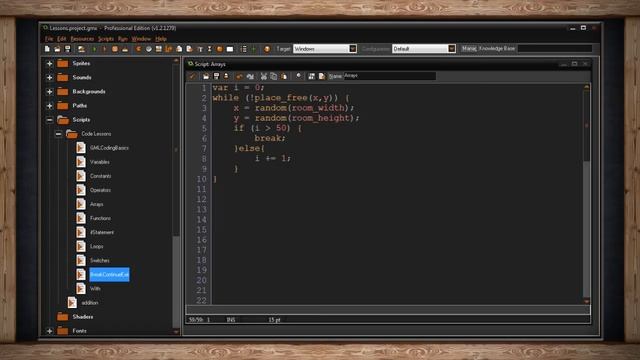Click the create sprite Pac-Man icon
Image resolution: width=640 pixels, height=360 pixels.
(x=138, y=49)
